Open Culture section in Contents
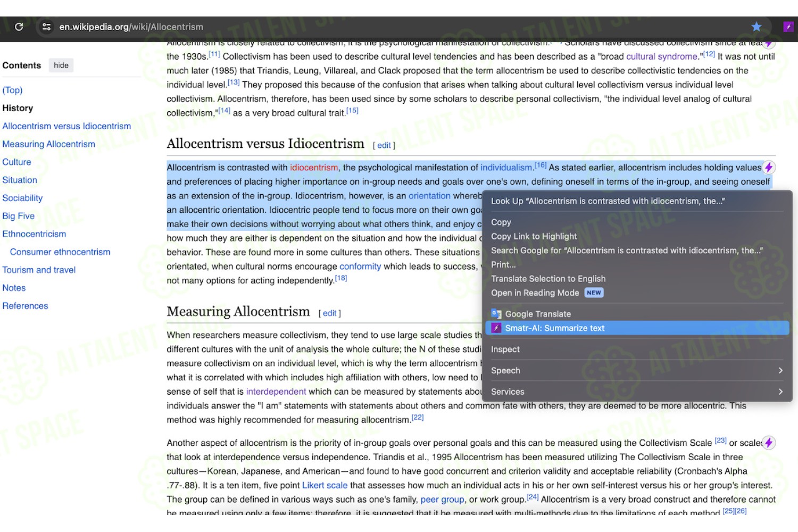This screenshot has height=532, width=798. coord(16,162)
